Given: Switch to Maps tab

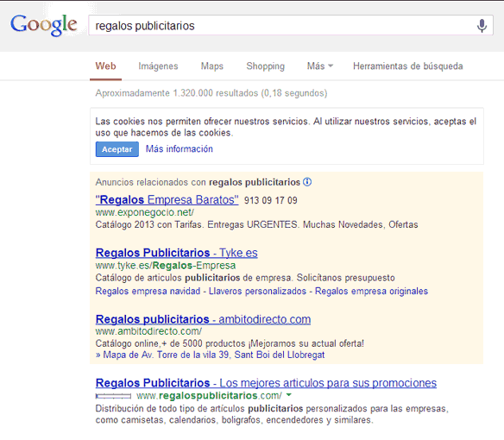Looking at the screenshot, I should point(212,66).
